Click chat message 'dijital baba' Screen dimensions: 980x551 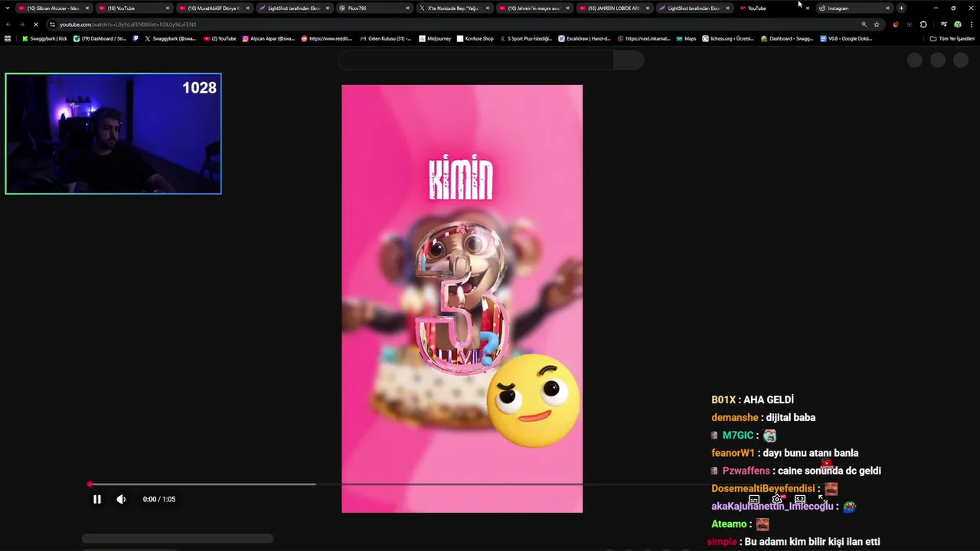pos(791,417)
